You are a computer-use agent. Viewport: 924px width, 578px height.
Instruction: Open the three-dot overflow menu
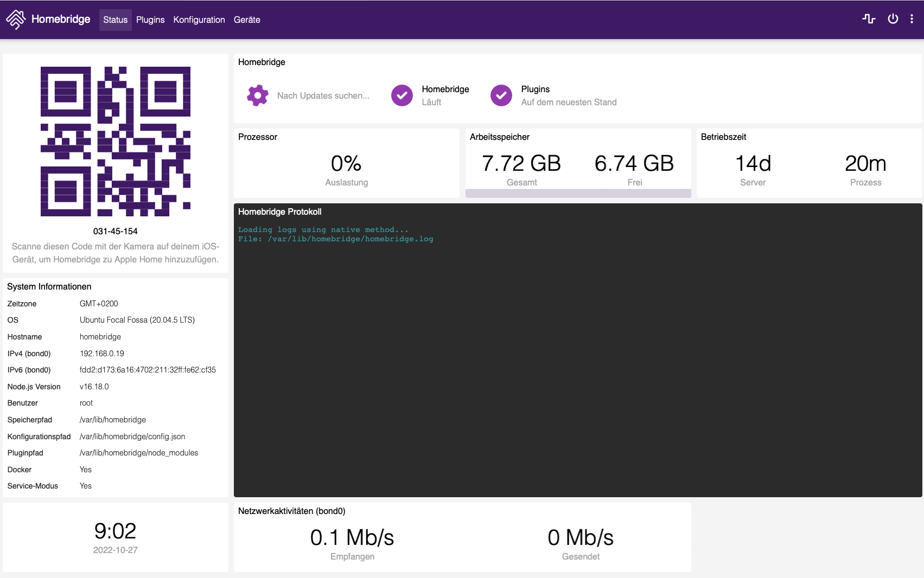point(913,18)
